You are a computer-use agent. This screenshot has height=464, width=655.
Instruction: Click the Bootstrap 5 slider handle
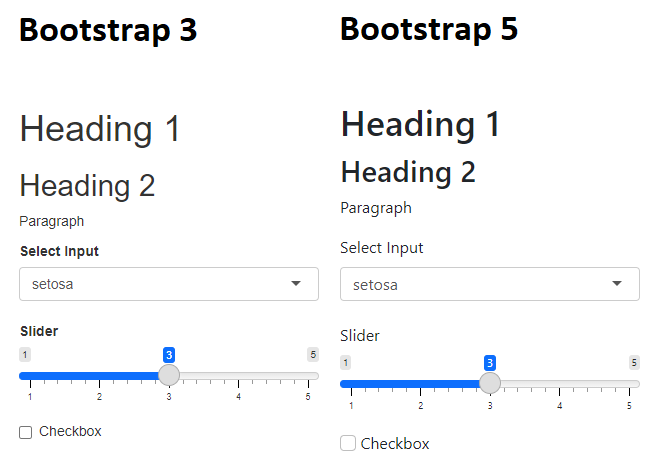[490, 383]
